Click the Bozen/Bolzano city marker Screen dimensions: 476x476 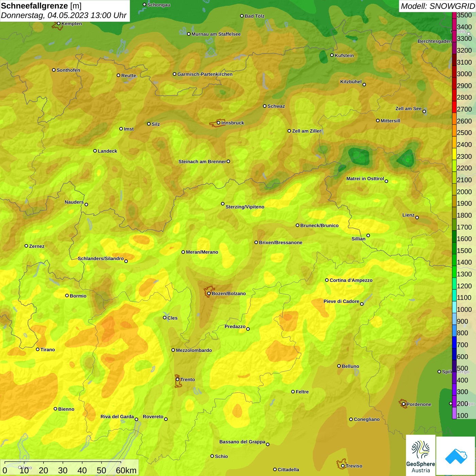pos(209,293)
